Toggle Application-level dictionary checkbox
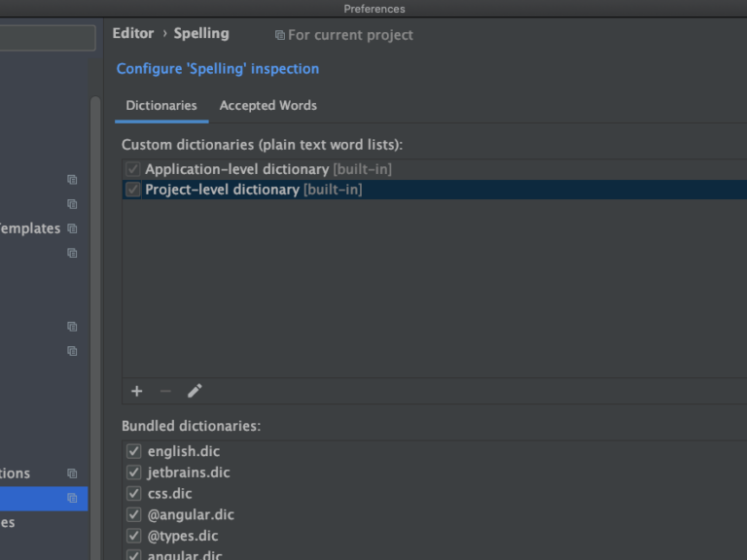The image size is (747, 560). [133, 169]
